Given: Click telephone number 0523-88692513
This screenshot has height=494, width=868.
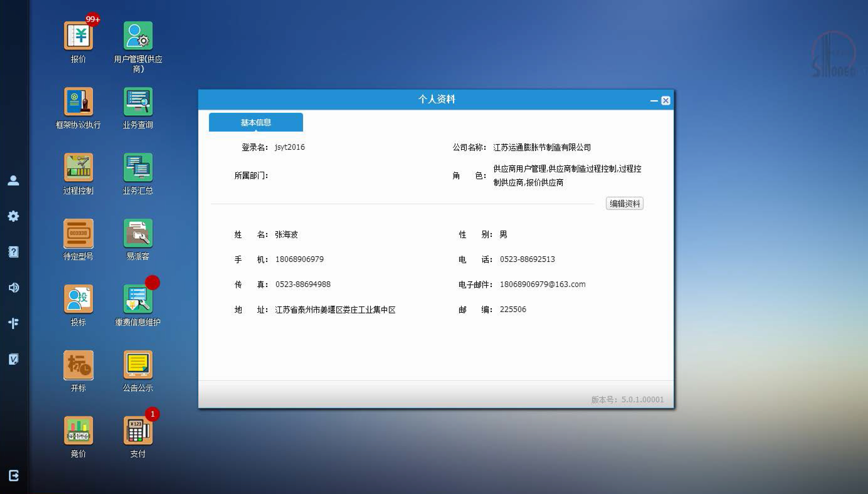Looking at the screenshot, I should click(x=527, y=259).
